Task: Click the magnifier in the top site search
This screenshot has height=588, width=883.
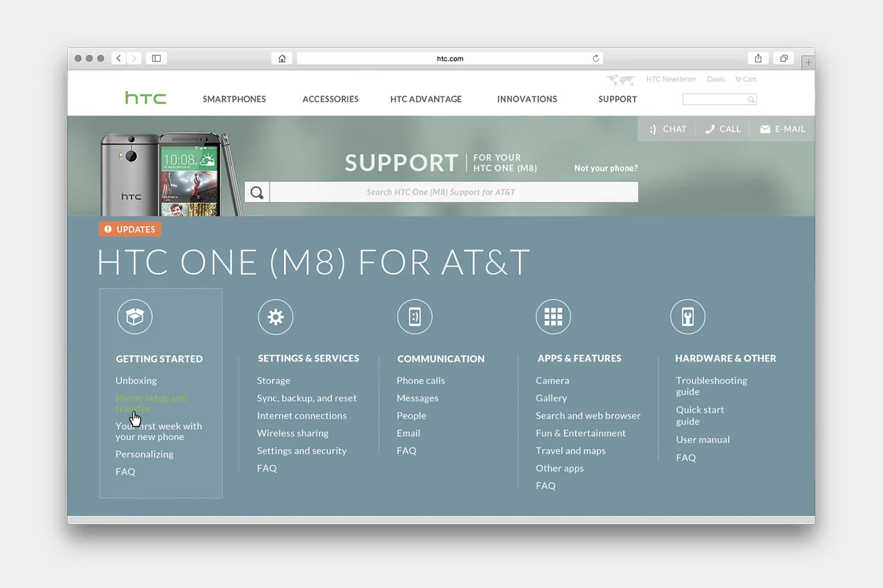Action: point(751,100)
